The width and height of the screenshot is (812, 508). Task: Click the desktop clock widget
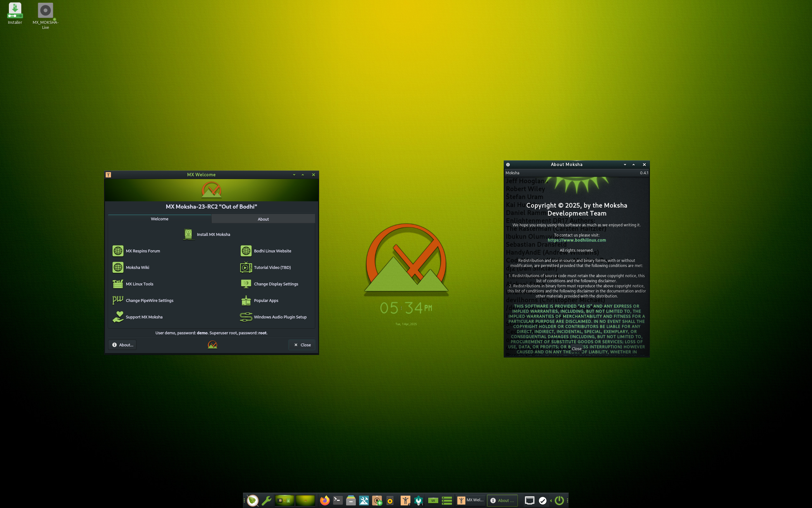(x=406, y=308)
